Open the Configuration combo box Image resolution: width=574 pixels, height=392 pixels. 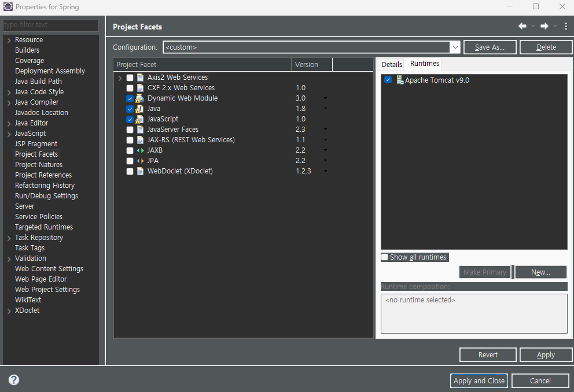coord(311,47)
